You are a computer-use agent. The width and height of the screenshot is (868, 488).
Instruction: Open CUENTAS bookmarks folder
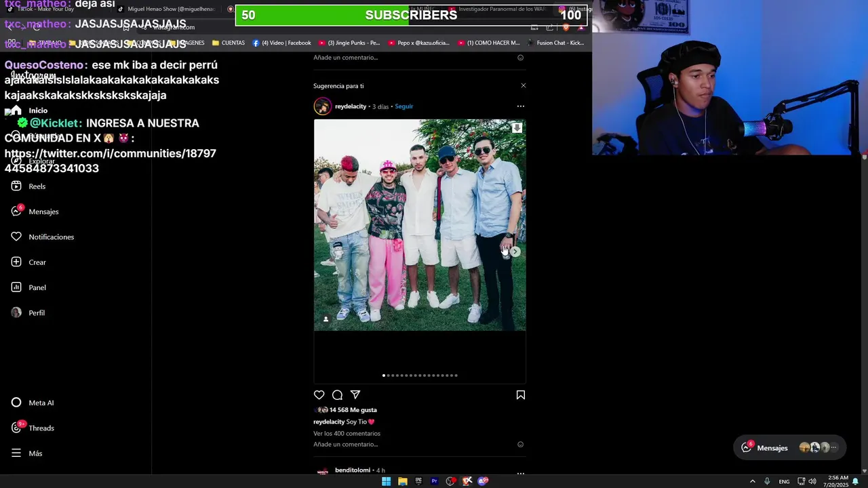229,43
